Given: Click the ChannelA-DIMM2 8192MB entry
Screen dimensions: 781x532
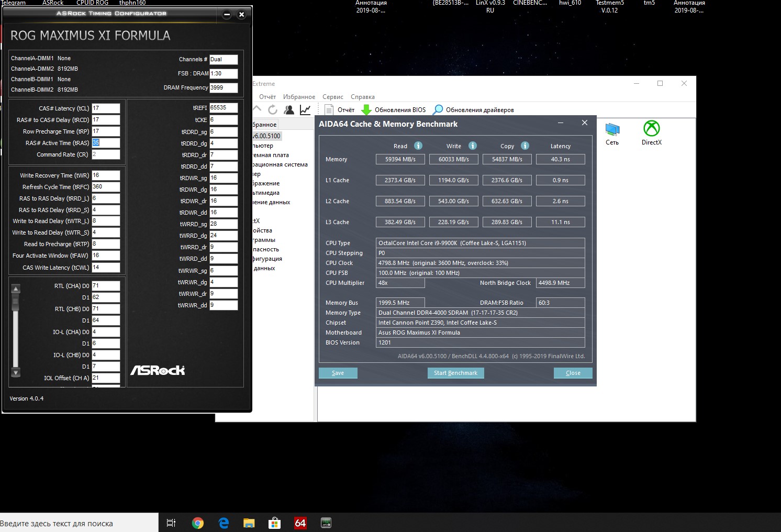Looking at the screenshot, I should [x=44, y=69].
